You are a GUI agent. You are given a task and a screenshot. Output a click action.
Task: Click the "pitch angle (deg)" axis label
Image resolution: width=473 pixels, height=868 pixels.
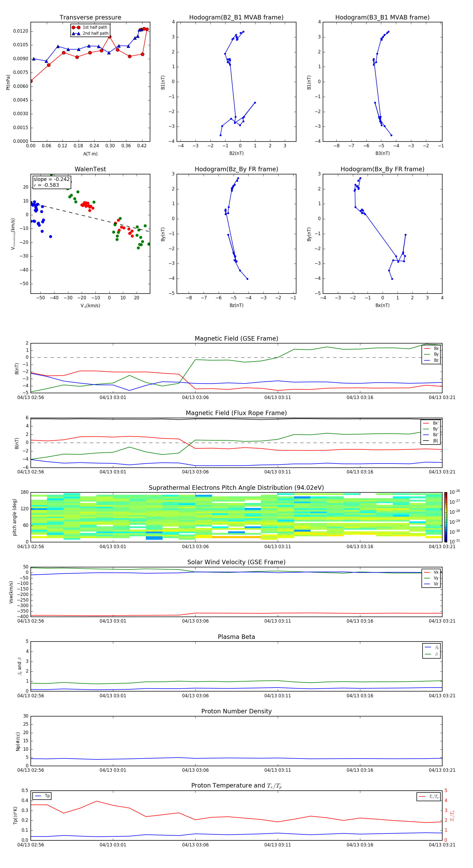coord(14,517)
